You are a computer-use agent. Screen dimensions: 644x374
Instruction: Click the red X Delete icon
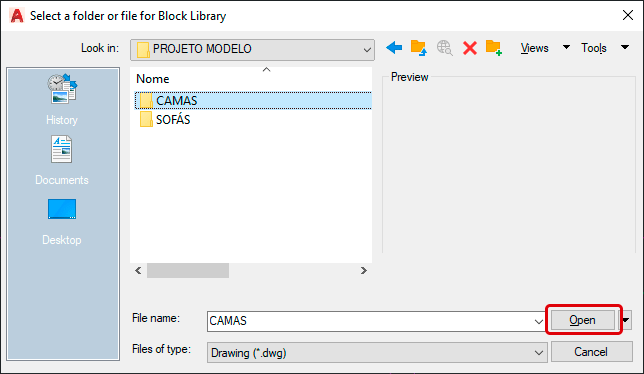[x=470, y=48]
